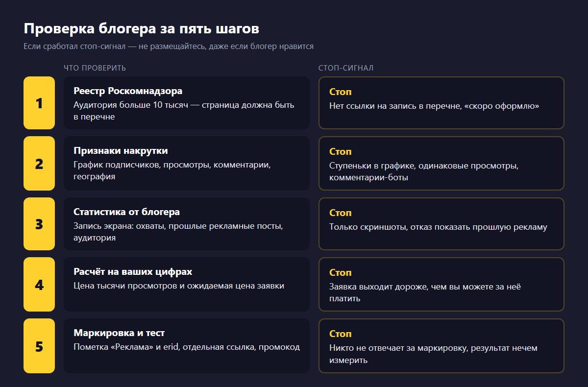Click the text "Только скриншоты, отказ показать прошлую рекламу"
The height and width of the screenshot is (387, 588).
pyautogui.click(x=438, y=227)
